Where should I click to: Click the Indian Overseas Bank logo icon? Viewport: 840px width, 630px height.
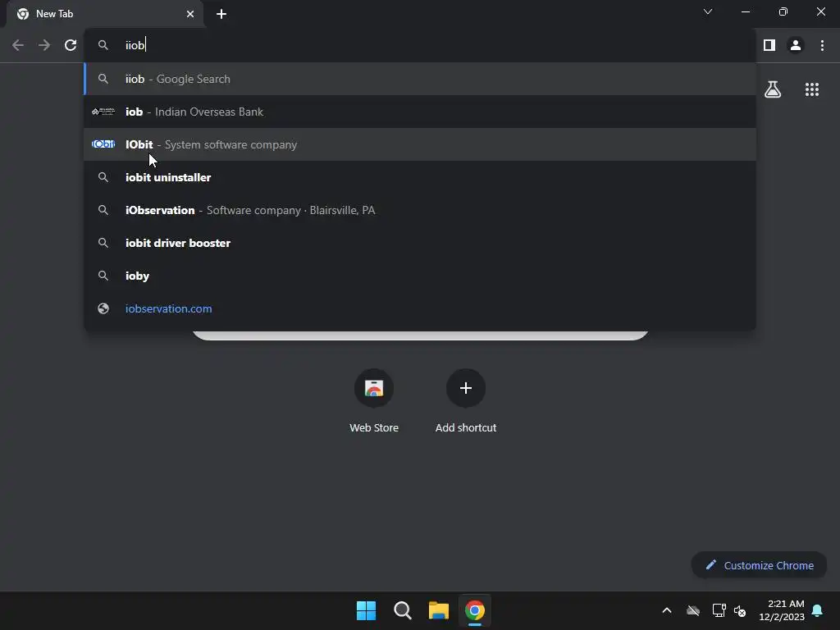click(103, 112)
